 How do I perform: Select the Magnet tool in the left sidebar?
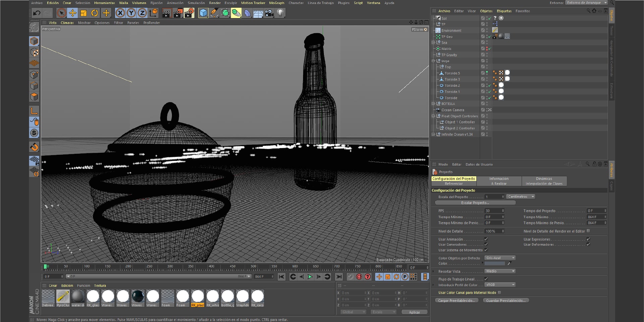tap(34, 147)
